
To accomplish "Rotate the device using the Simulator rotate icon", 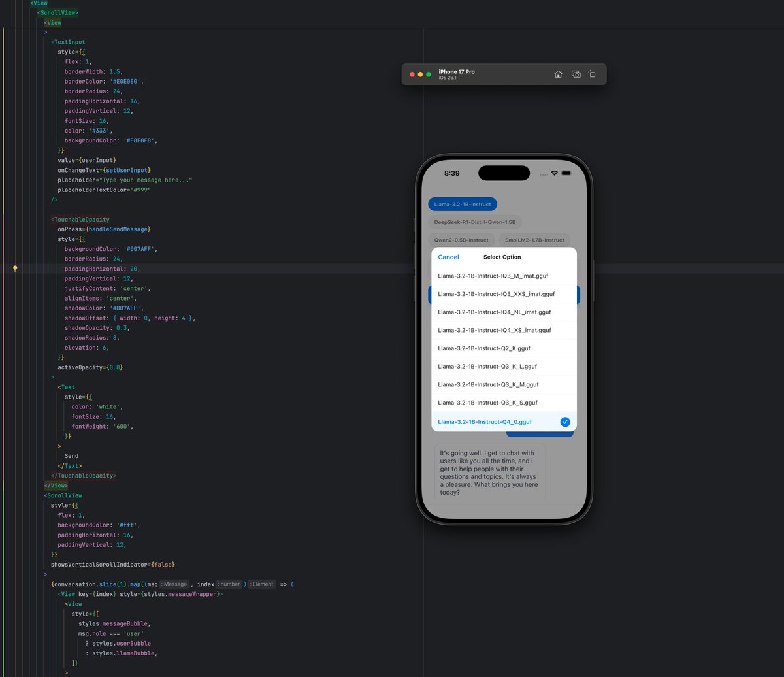I will pyautogui.click(x=592, y=74).
